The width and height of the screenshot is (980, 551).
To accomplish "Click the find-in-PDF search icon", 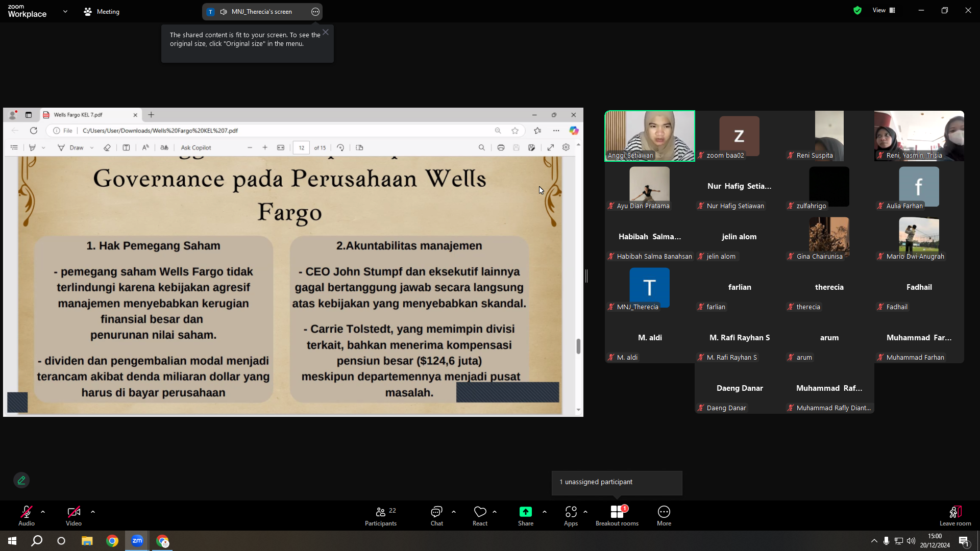I will (x=481, y=147).
